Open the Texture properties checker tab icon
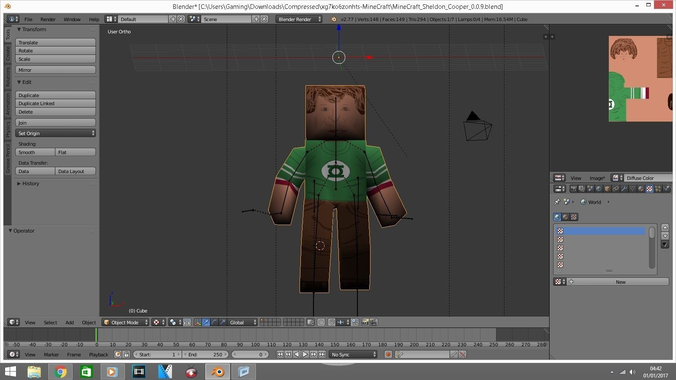676x380 pixels. click(649, 188)
